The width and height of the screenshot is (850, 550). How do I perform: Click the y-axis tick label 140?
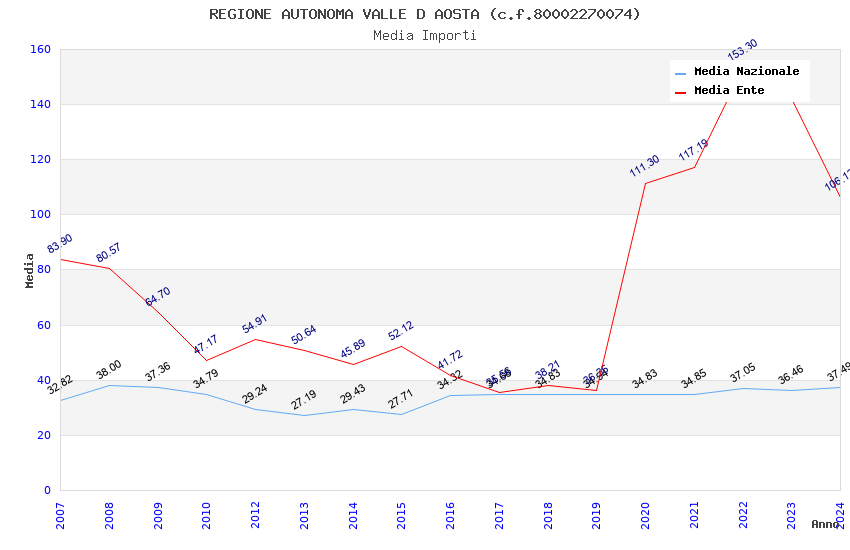(41, 104)
